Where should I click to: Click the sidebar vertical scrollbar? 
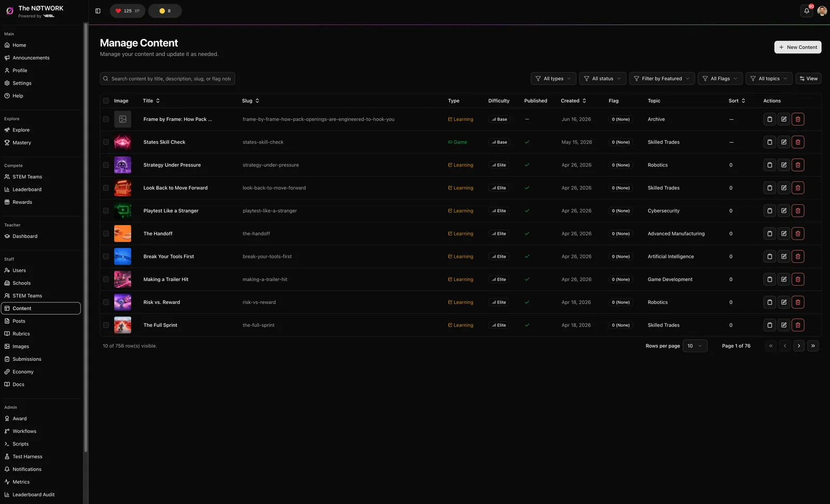coord(86,239)
